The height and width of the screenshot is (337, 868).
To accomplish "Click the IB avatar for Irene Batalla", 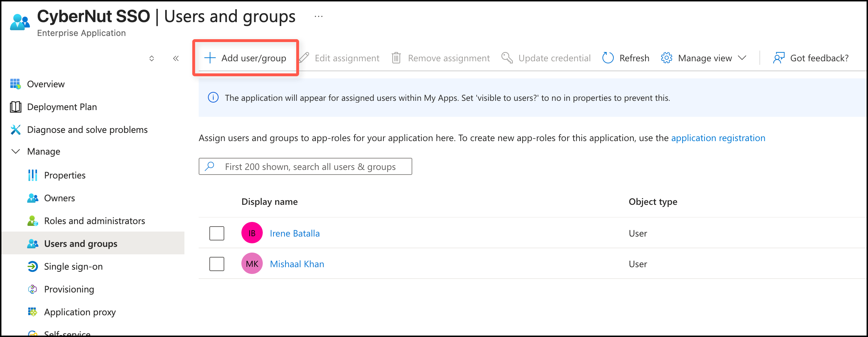I will click(252, 233).
